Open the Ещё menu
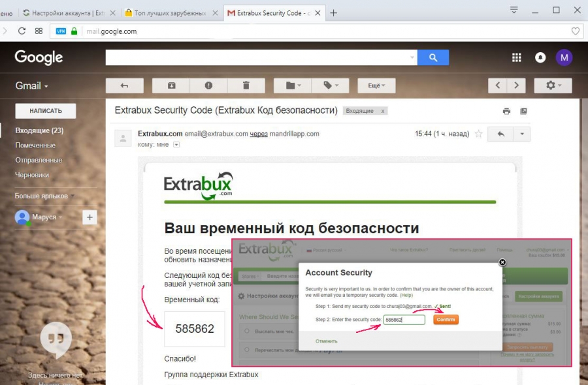The width and height of the screenshot is (588, 385). pos(376,85)
